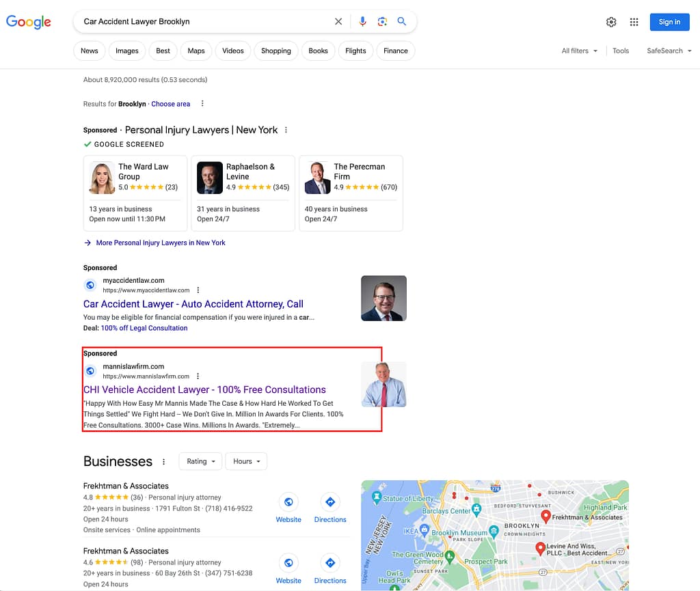Get Directions to Frekhtman on Fulton St
Screen dimensions: 700x591
pos(330,508)
